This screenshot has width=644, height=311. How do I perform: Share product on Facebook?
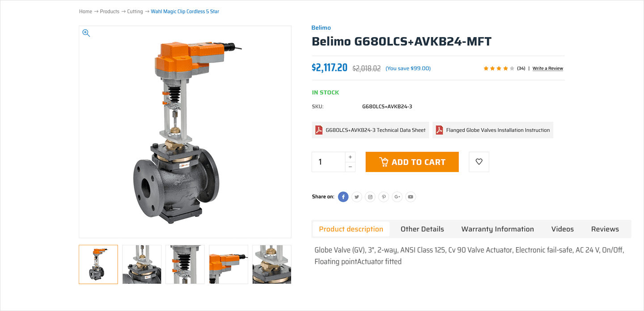tap(343, 197)
